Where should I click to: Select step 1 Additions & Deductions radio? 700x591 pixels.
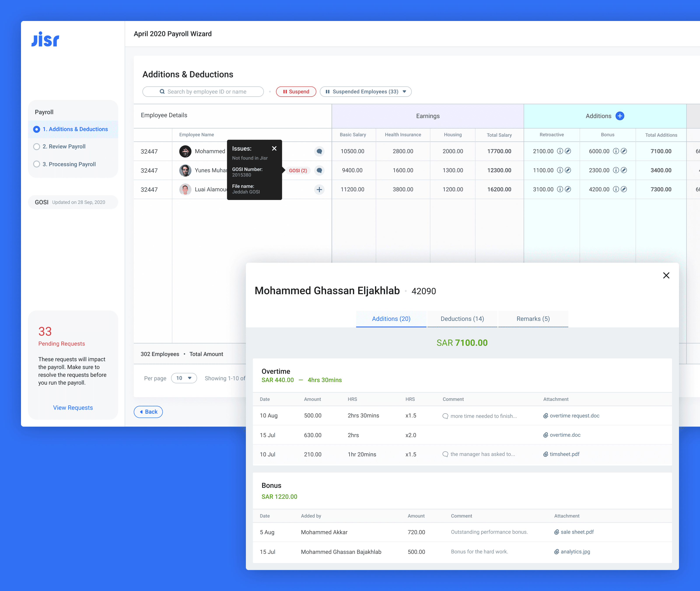(x=37, y=129)
